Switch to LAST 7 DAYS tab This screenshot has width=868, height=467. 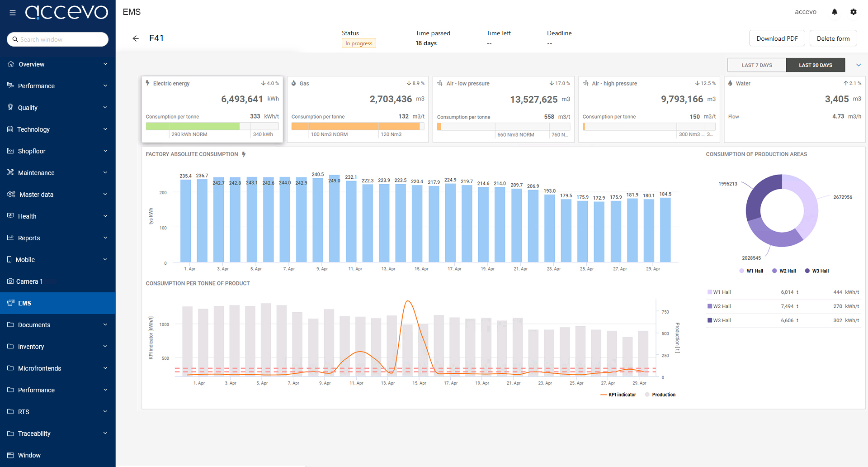click(x=757, y=65)
